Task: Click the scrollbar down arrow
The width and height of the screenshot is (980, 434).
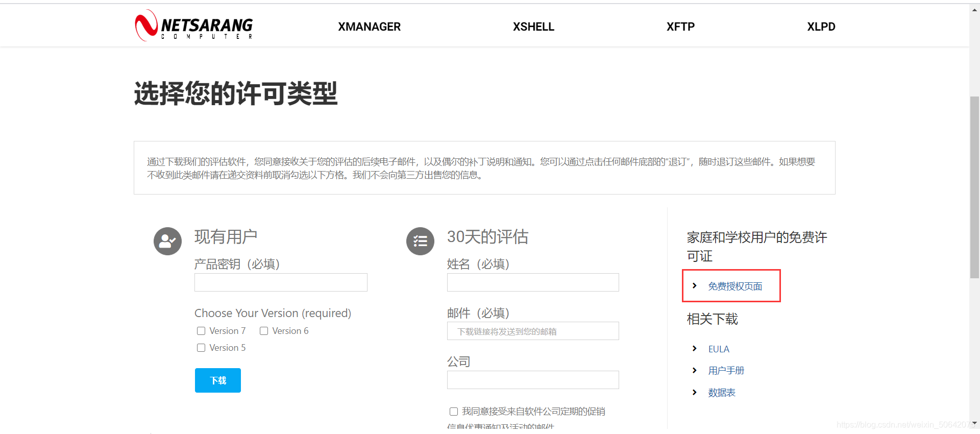Action: tap(974, 423)
